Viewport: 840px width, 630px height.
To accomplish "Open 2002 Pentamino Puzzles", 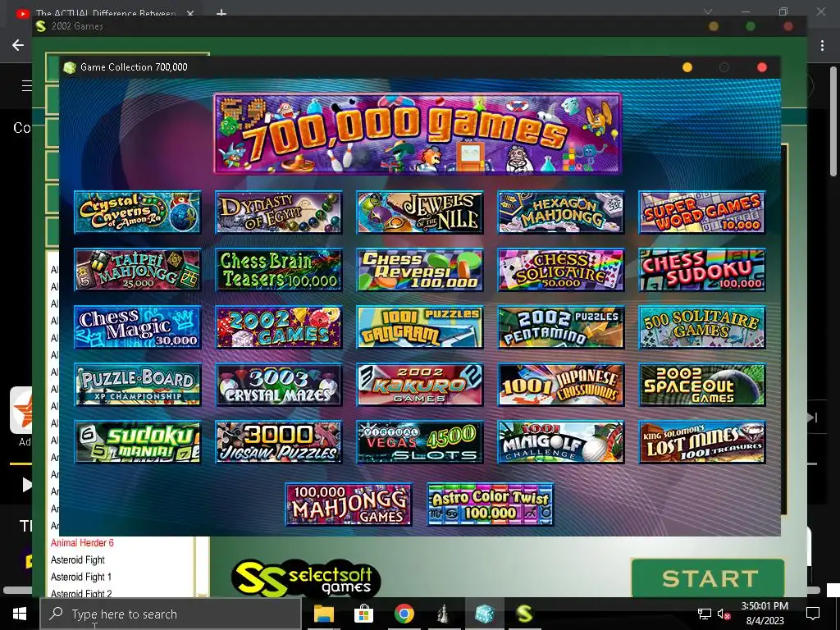I will [x=561, y=326].
